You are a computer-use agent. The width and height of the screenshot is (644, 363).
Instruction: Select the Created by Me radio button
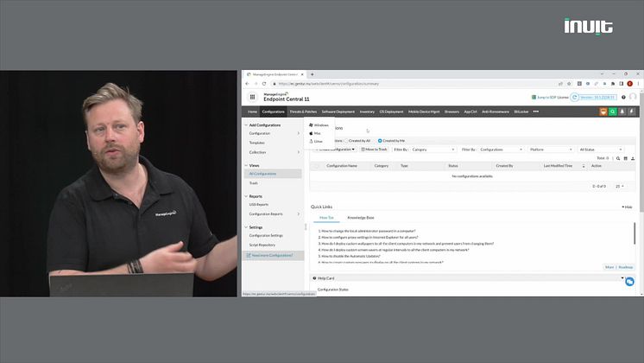click(x=381, y=140)
